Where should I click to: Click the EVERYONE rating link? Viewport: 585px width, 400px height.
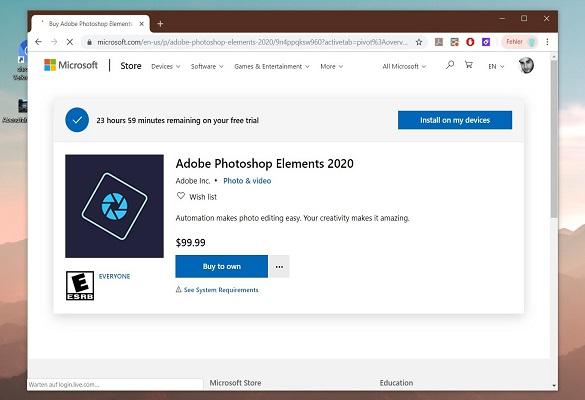(x=114, y=276)
